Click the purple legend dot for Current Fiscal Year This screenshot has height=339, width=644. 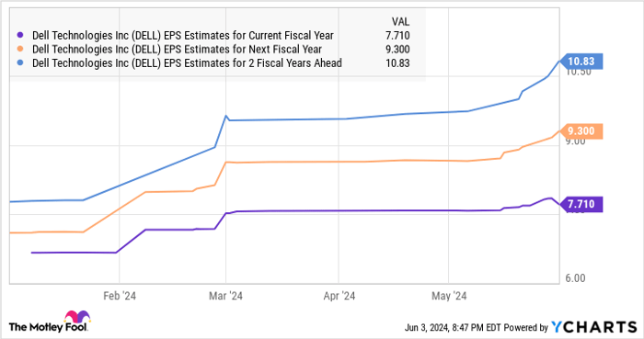pyautogui.click(x=20, y=35)
